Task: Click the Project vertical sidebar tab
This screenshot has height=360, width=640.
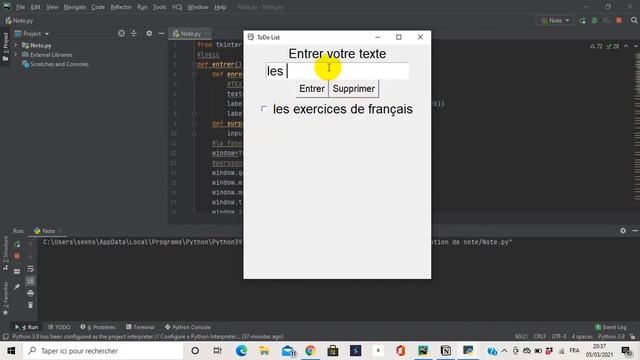Action: point(5,47)
